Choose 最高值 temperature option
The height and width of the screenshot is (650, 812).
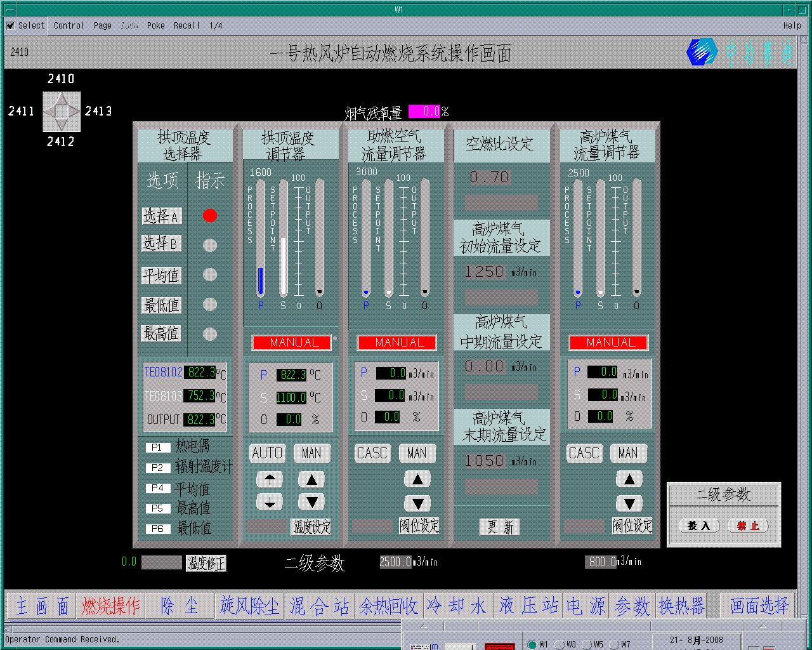click(x=162, y=333)
